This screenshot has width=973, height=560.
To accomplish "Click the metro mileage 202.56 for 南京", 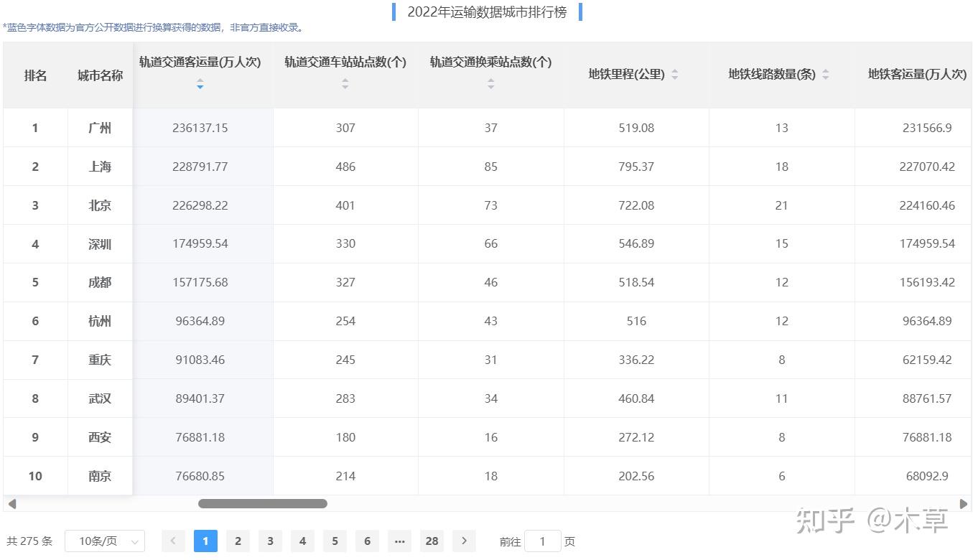I will (636, 476).
